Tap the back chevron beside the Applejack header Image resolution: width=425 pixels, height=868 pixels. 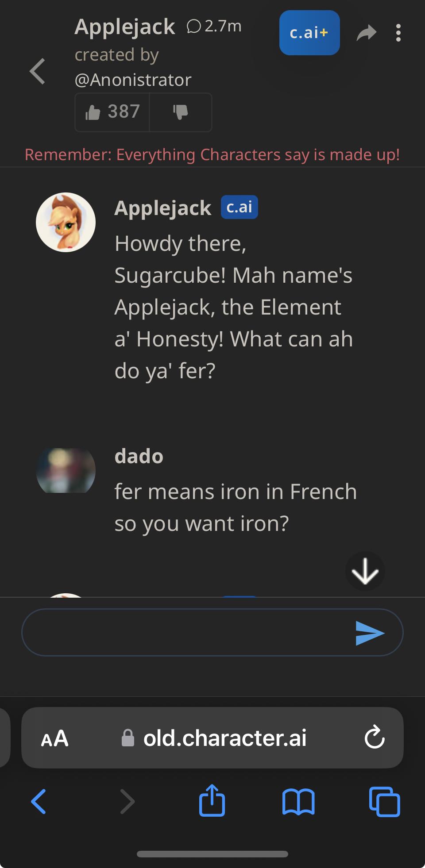coord(38,71)
